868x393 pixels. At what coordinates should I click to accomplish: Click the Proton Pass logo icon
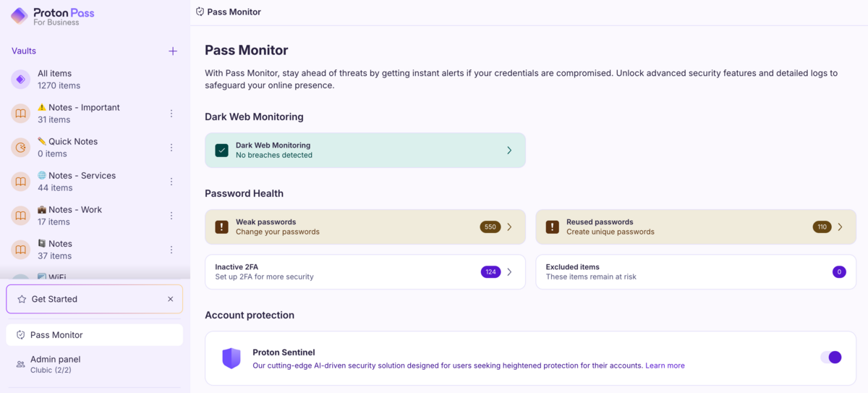point(20,15)
